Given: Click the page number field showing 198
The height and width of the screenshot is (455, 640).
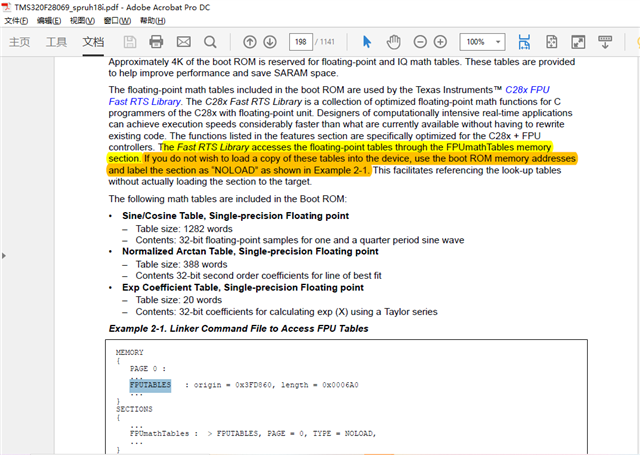Looking at the screenshot, I should pos(301,42).
